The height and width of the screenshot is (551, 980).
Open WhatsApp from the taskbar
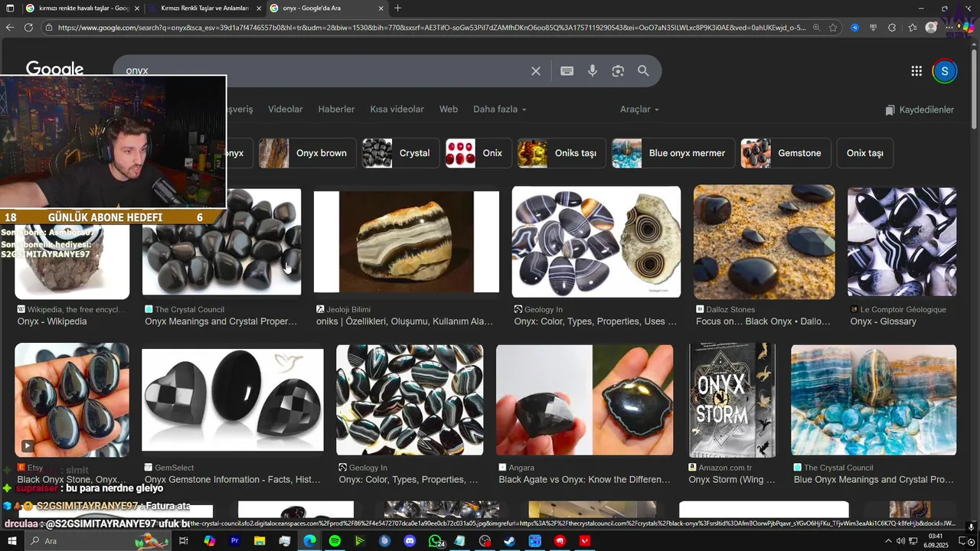(436, 541)
